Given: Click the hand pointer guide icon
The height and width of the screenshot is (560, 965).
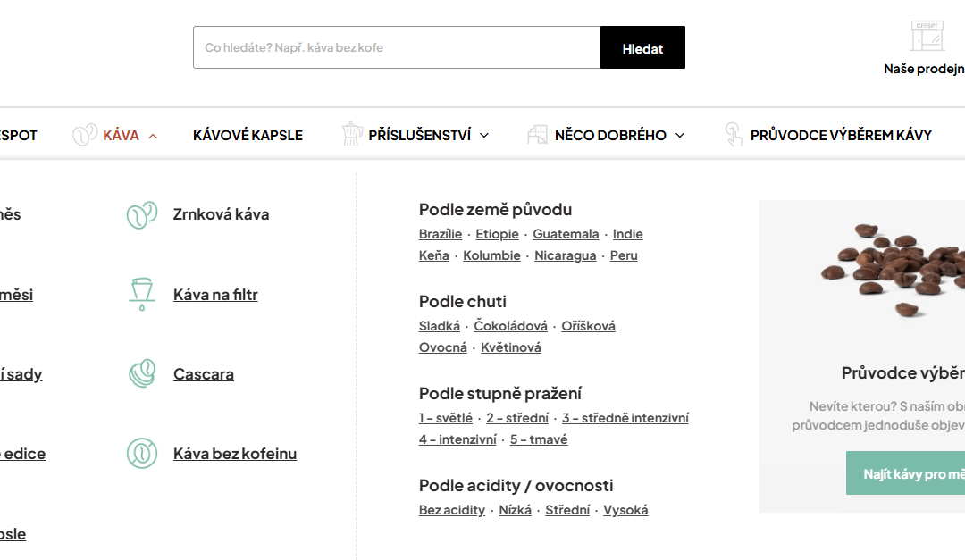Looking at the screenshot, I should [734, 135].
